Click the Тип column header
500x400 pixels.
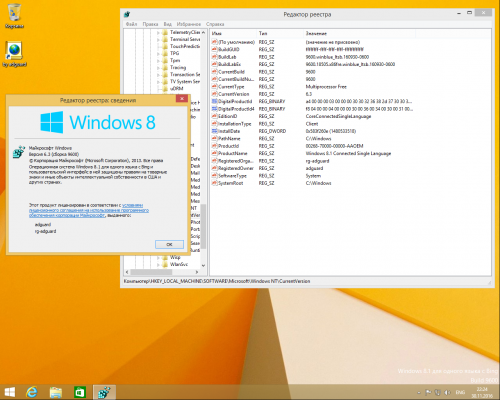280,33
